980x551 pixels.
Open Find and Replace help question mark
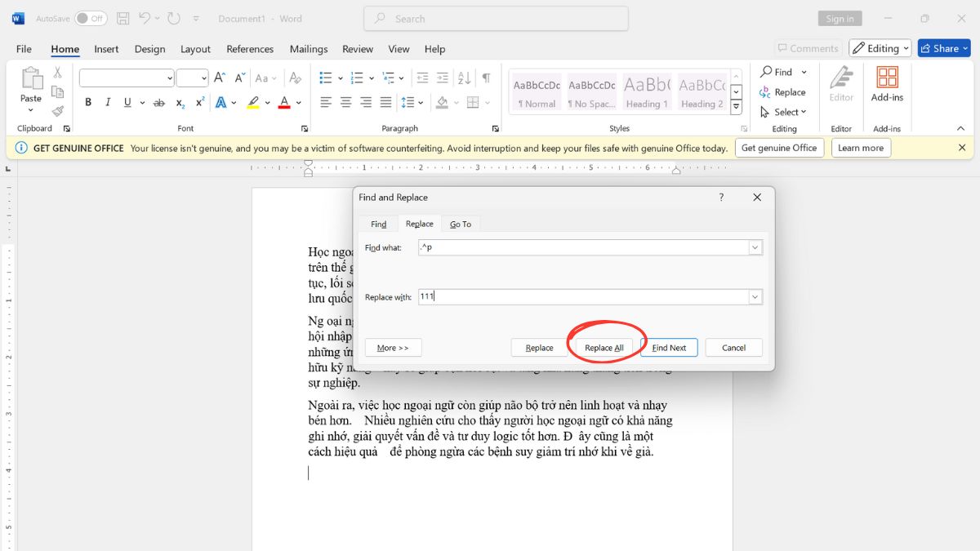[x=721, y=198]
